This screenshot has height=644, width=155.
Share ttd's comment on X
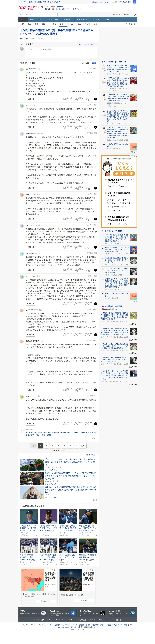point(95,247)
